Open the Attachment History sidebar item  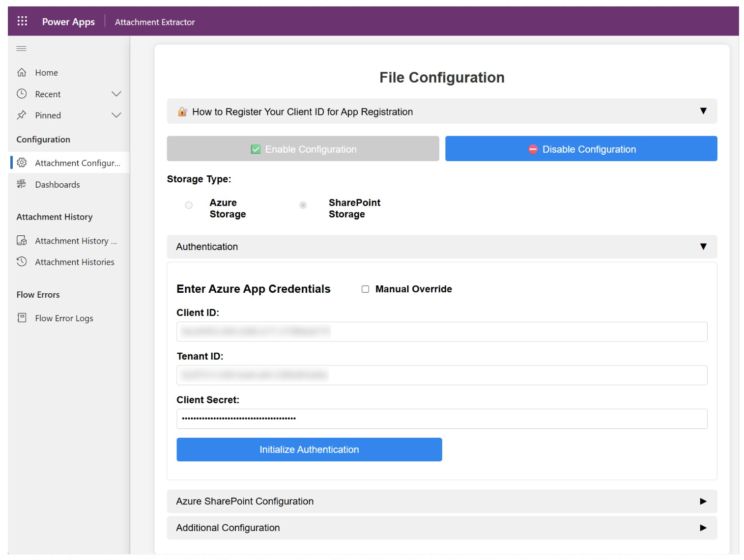tap(76, 241)
